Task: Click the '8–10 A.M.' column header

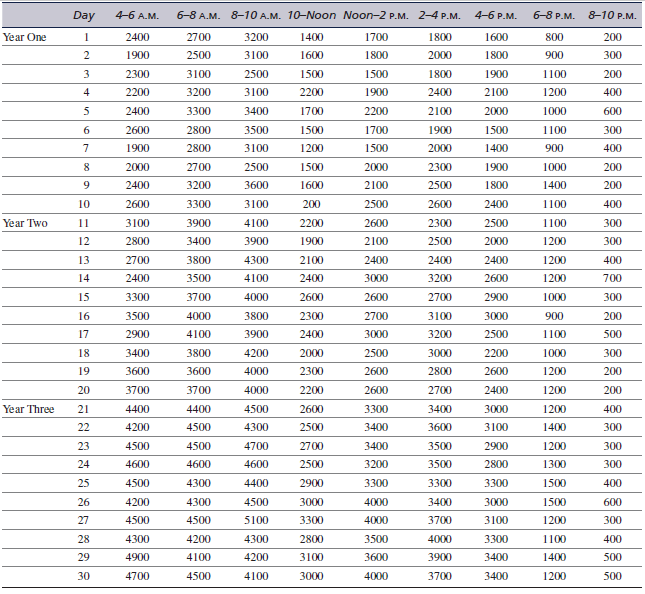Action: point(256,16)
